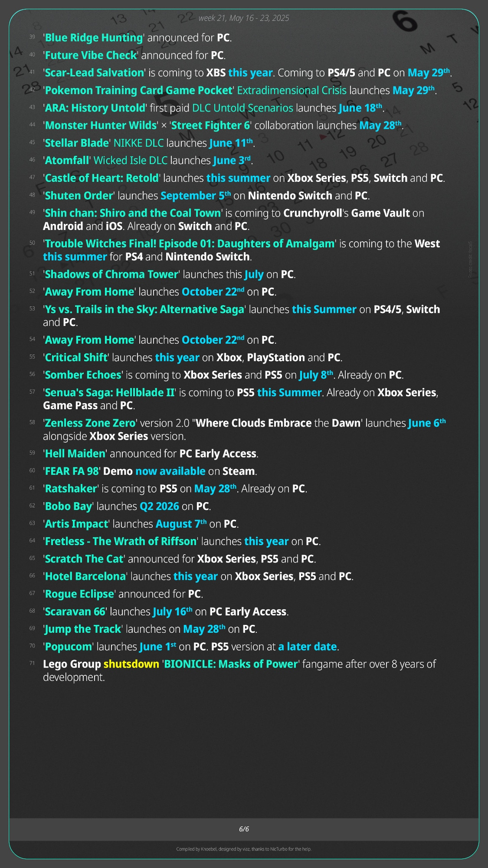Select the 'Wicked Isle DLC' text
The image size is (488, 868).
131,161
